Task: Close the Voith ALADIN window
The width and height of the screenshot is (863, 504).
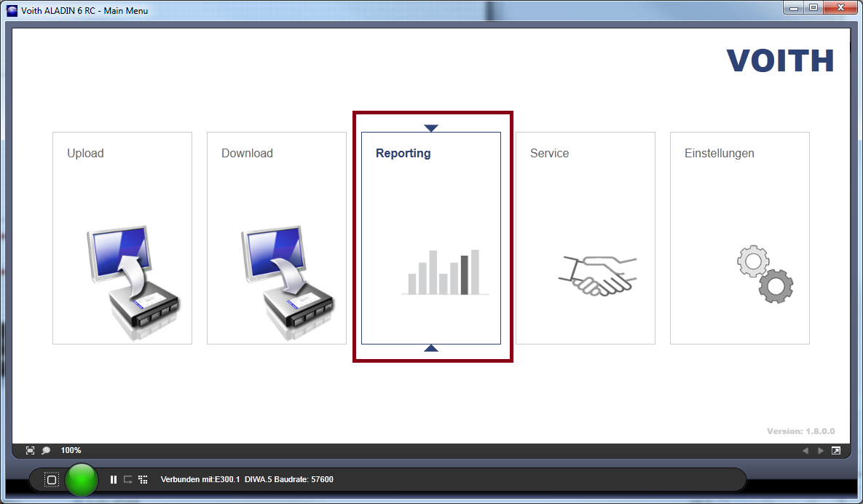Action: pos(840,8)
